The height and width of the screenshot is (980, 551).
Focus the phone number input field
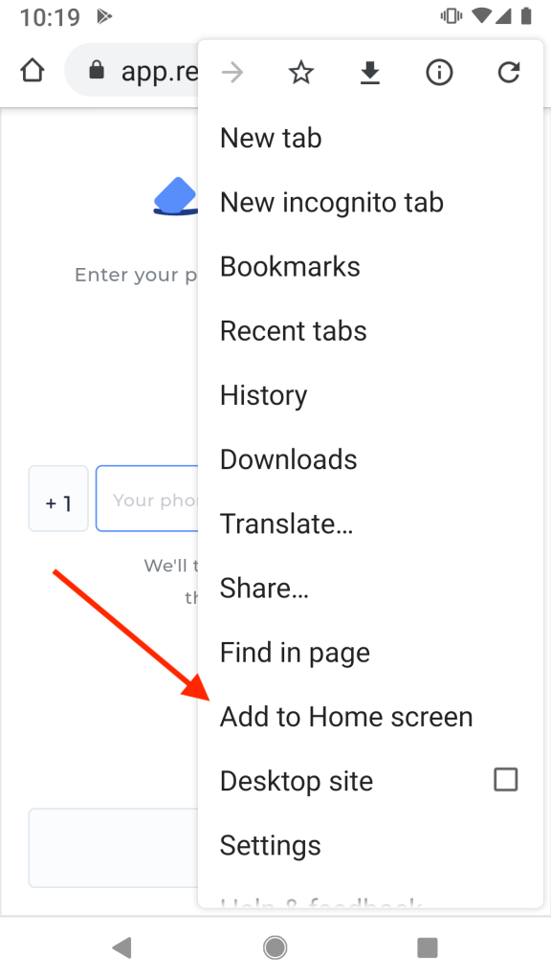[147, 499]
